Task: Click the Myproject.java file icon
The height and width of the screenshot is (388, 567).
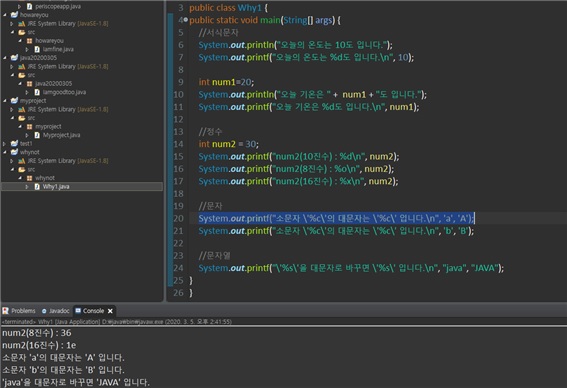Action: (x=37, y=135)
